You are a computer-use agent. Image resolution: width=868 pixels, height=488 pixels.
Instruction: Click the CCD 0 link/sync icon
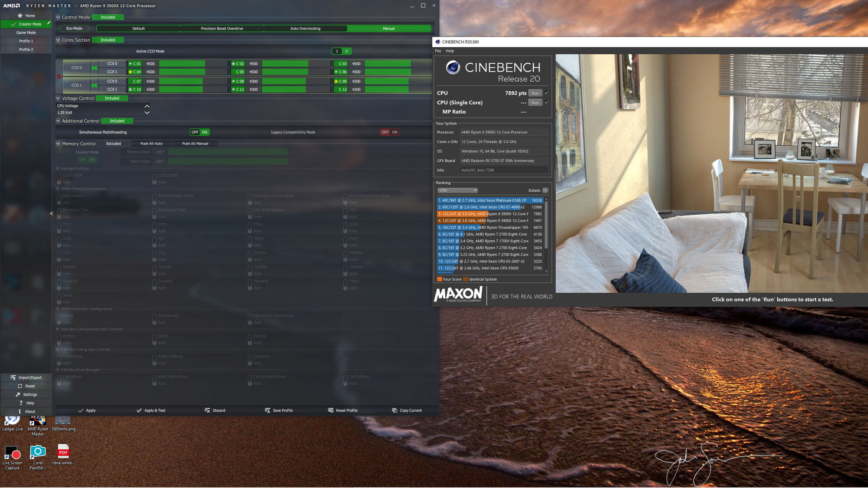pyautogui.click(x=94, y=68)
